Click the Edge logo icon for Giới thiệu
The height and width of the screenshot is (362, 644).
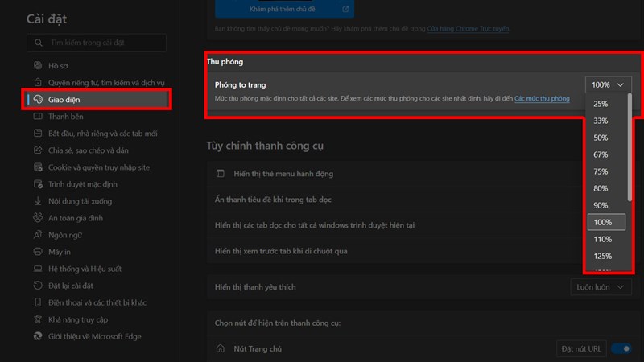(x=38, y=336)
